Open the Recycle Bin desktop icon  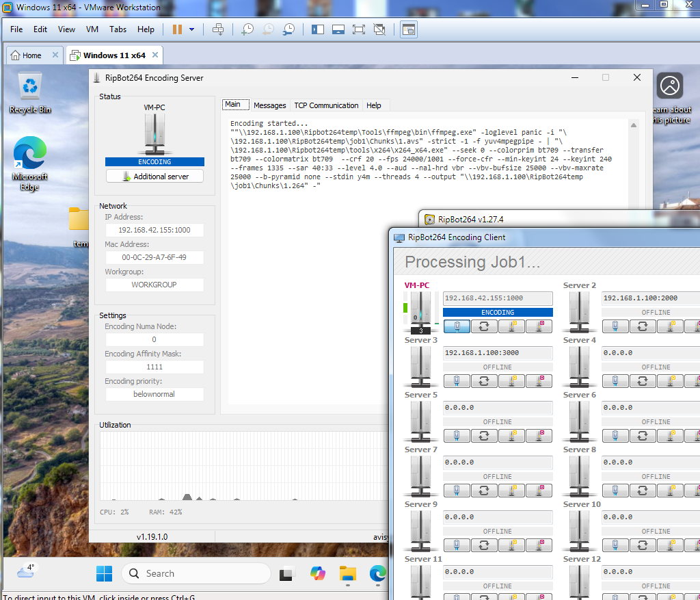pyautogui.click(x=30, y=94)
